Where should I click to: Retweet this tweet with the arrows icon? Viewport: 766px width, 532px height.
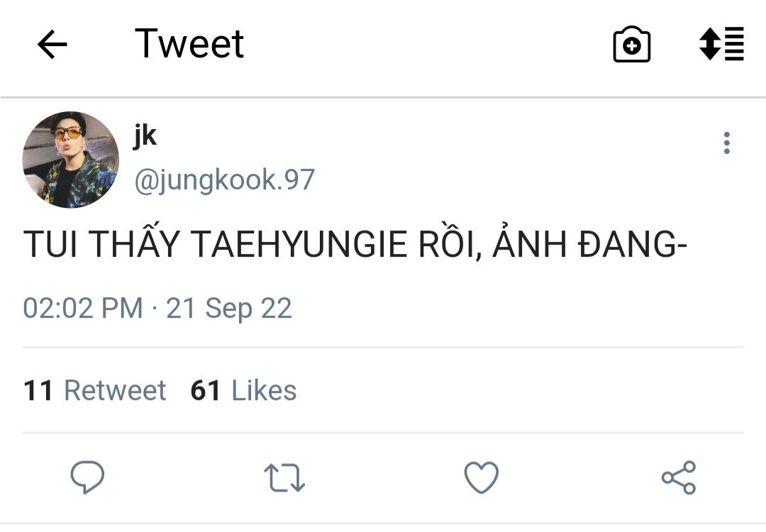[x=284, y=477]
